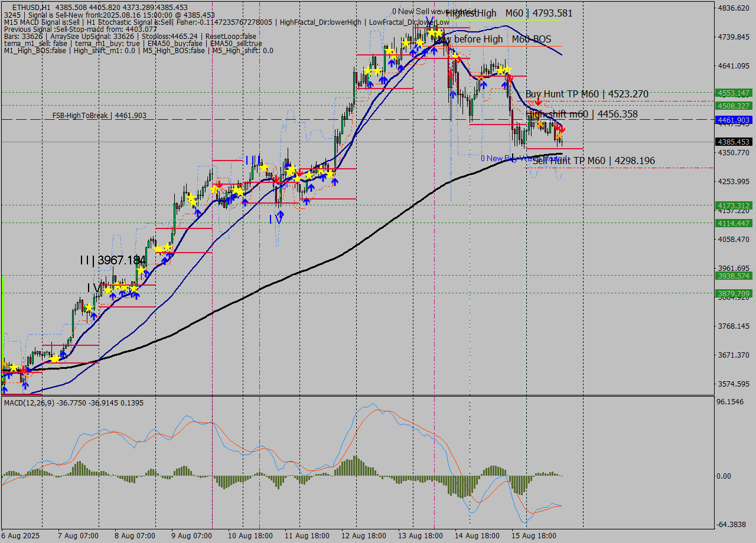Select the blue IV wave marker with arrow
This screenshot has height=543, width=756.
coord(276,218)
